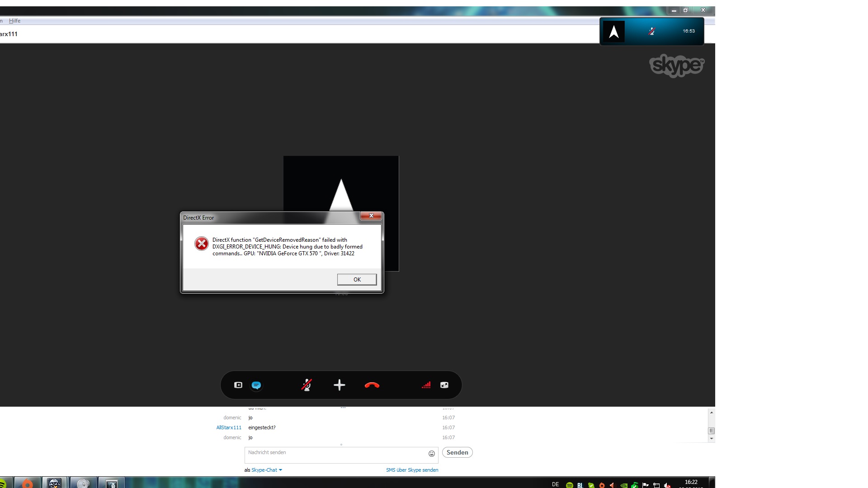
Task: Close the DirectX Error dialog
Action: (371, 216)
